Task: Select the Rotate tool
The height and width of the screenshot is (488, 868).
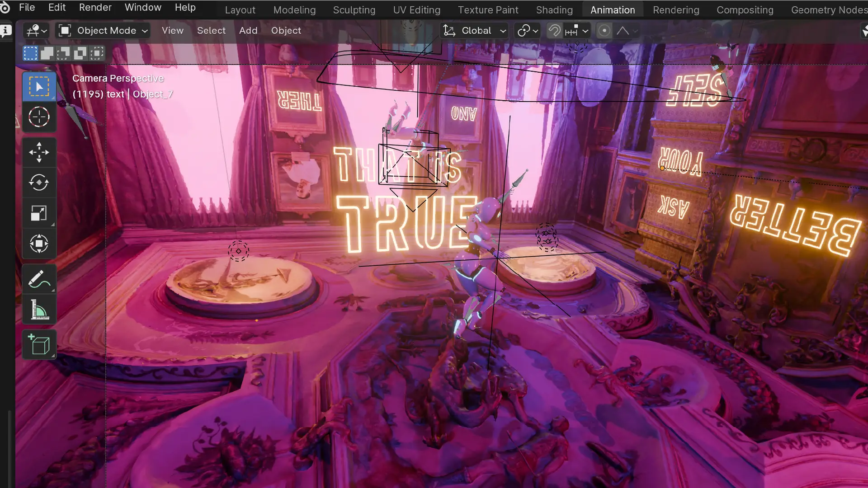Action: point(39,183)
